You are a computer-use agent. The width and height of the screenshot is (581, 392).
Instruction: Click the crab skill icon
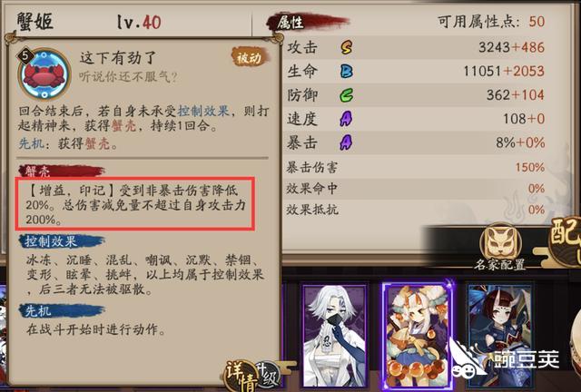[x=44, y=73]
